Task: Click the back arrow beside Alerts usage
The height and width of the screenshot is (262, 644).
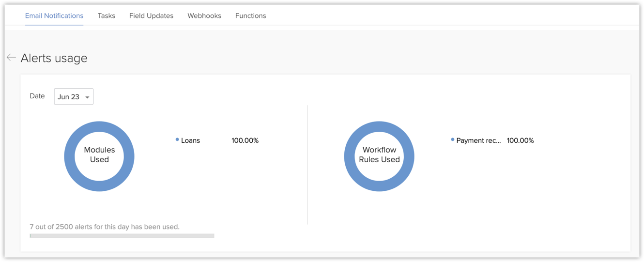Action: tap(11, 58)
